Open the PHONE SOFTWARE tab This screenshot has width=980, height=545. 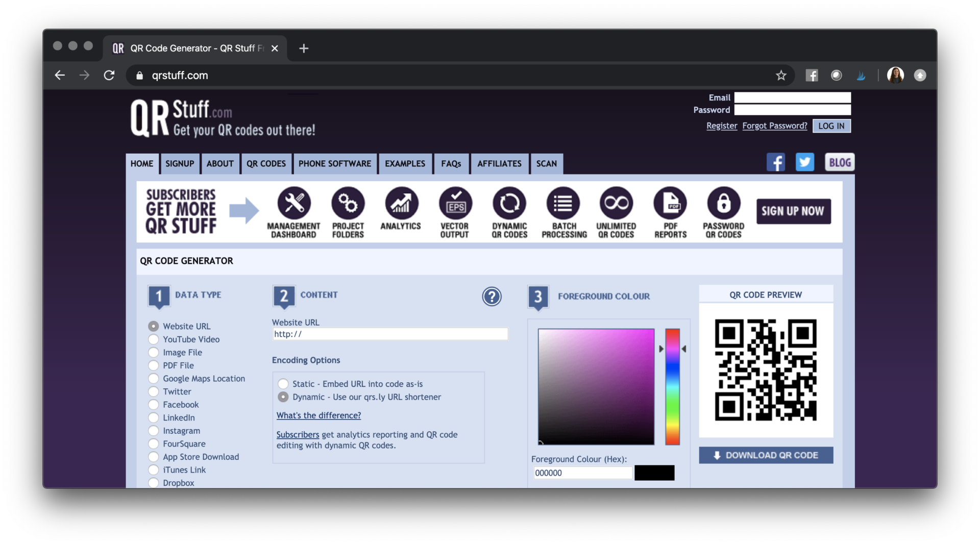click(335, 164)
